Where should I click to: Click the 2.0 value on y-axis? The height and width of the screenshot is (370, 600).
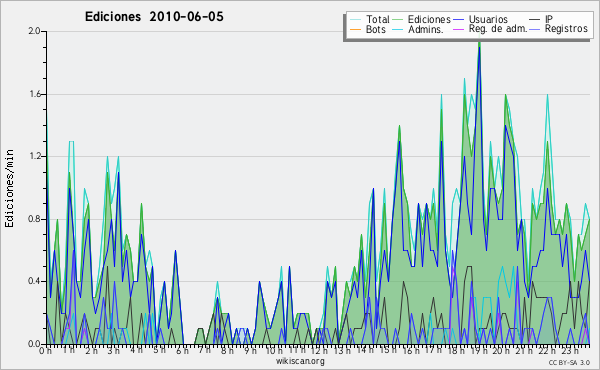34,31
